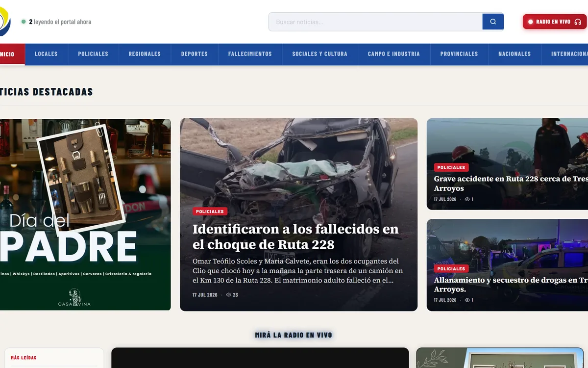This screenshot has height=368, width=588.
Task: Click Policiales tag on Grave accidente card
Action: [451, 167]
